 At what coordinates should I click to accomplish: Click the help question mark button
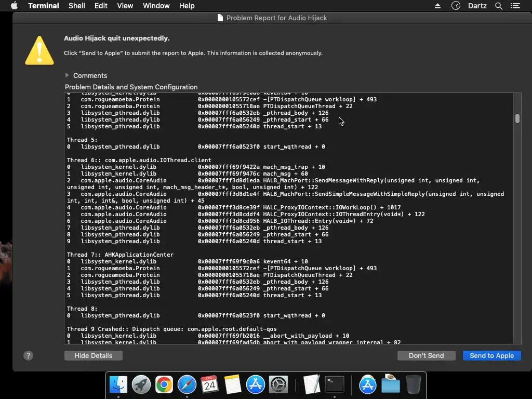[28, 355]
